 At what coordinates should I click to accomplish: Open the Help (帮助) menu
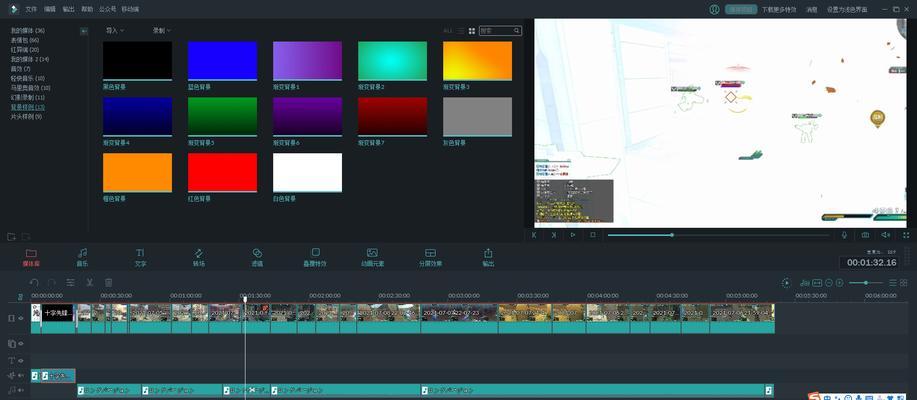87,9
